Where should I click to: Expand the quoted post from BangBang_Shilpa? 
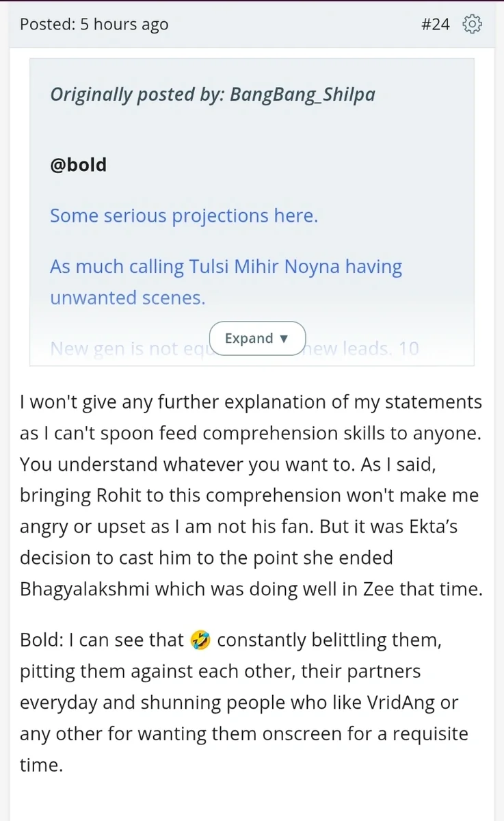(257, 339)
